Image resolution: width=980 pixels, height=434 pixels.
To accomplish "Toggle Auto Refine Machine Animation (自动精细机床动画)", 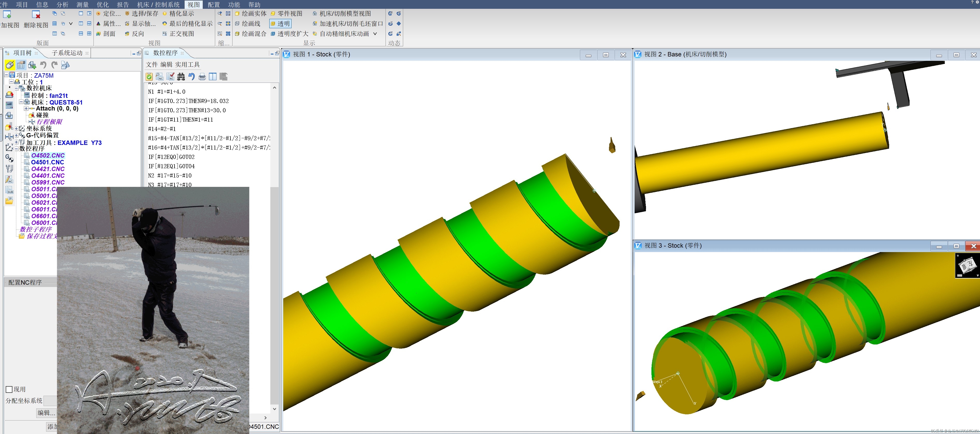I will click(x=341, y=34).
